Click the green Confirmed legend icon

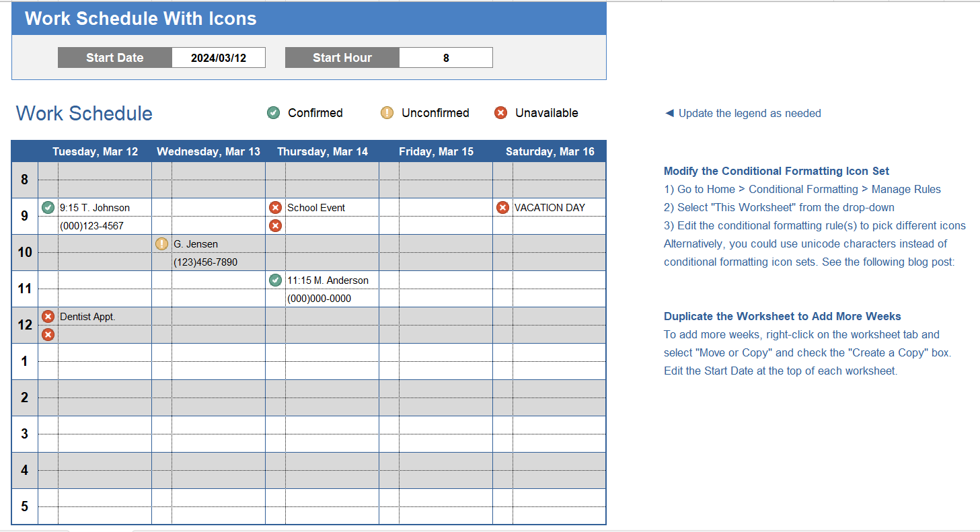tap(273, 113)
